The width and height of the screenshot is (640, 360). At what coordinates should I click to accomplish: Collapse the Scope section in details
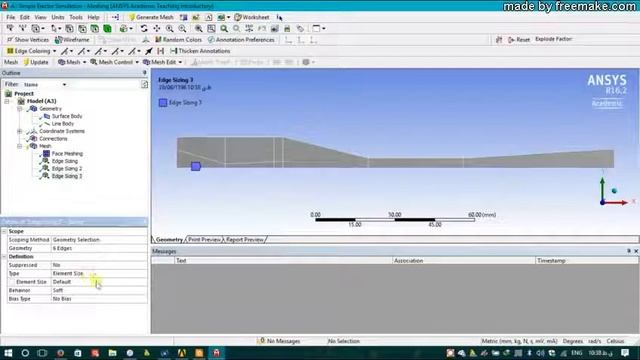[4, 231]
